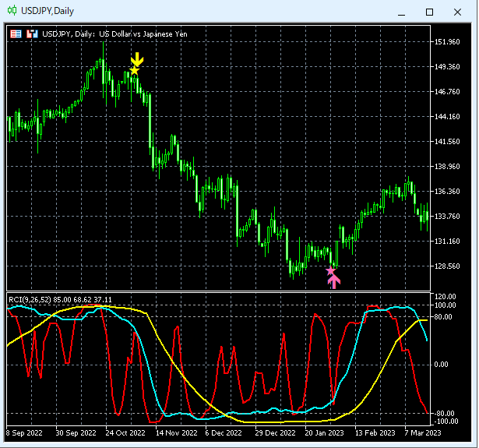
Task: Click the 133.760 price level on the scale
Action: [447, 217]
